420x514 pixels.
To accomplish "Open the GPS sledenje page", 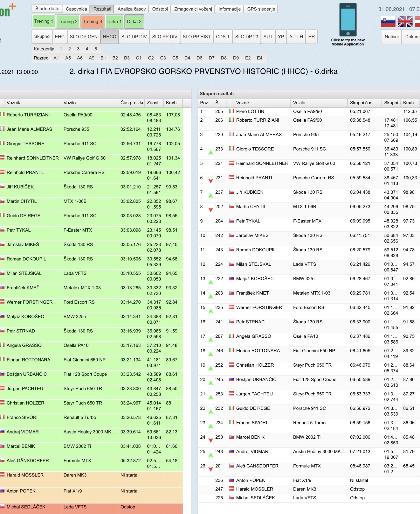I will (261, 9).
